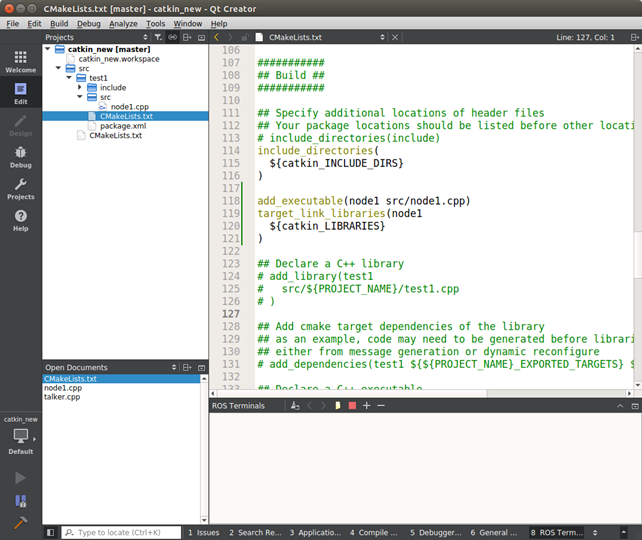Viewport: 642px width, 540px height.
Task: Toggle the left sidebar visibility
Action: (50, 532)
